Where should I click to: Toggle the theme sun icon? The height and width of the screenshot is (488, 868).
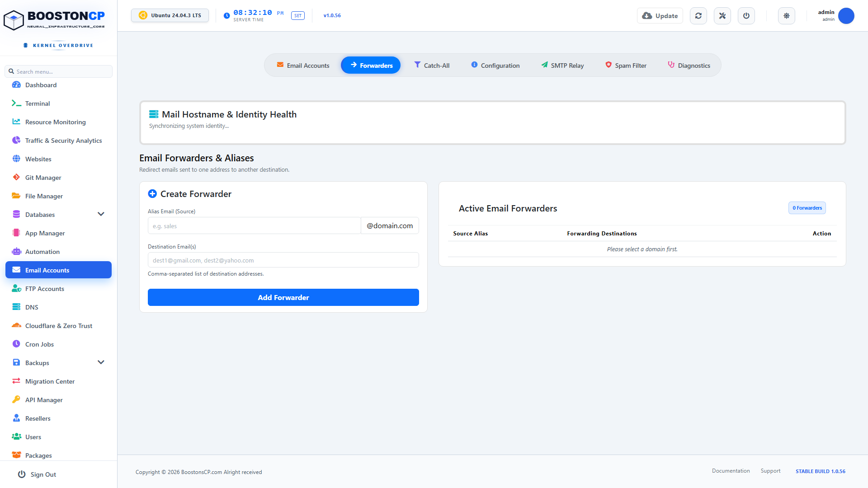pos(787,16)
